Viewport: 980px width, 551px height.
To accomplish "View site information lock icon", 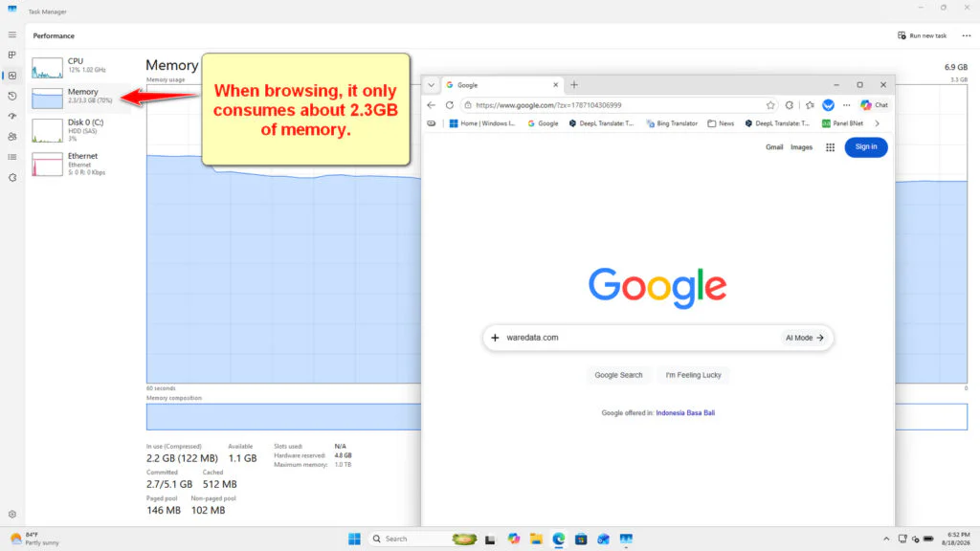I will (468, 105).
